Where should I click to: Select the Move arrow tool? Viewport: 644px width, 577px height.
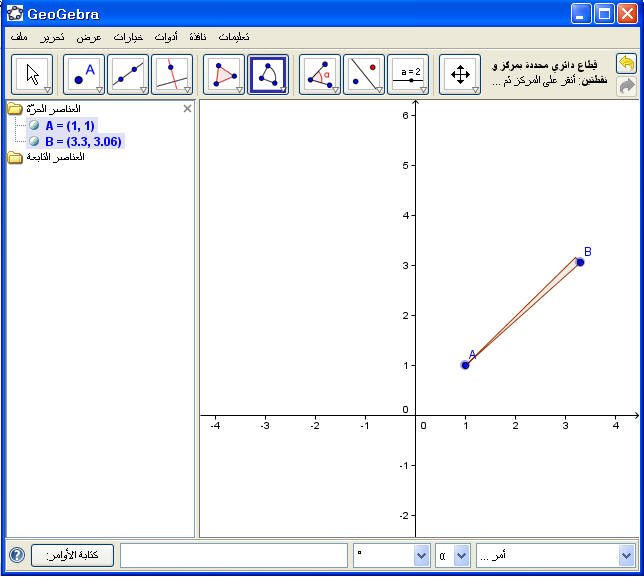33,74
